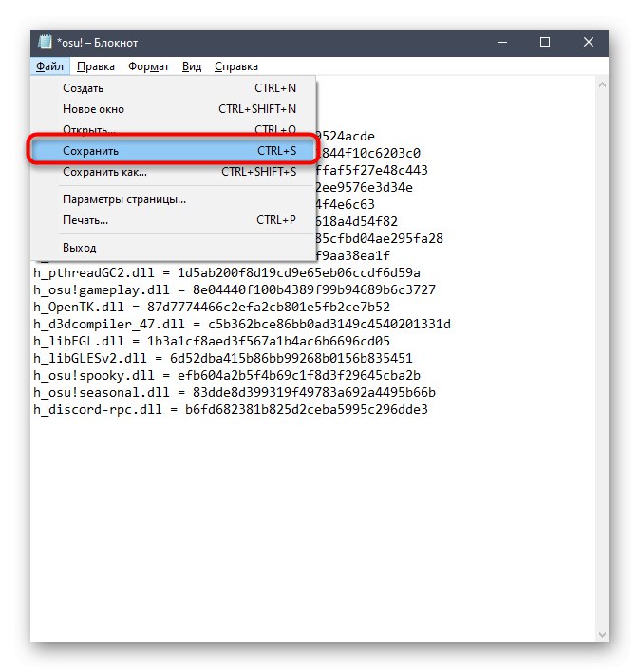
Task: Close the Блокнот window
Action: (588, 42)
